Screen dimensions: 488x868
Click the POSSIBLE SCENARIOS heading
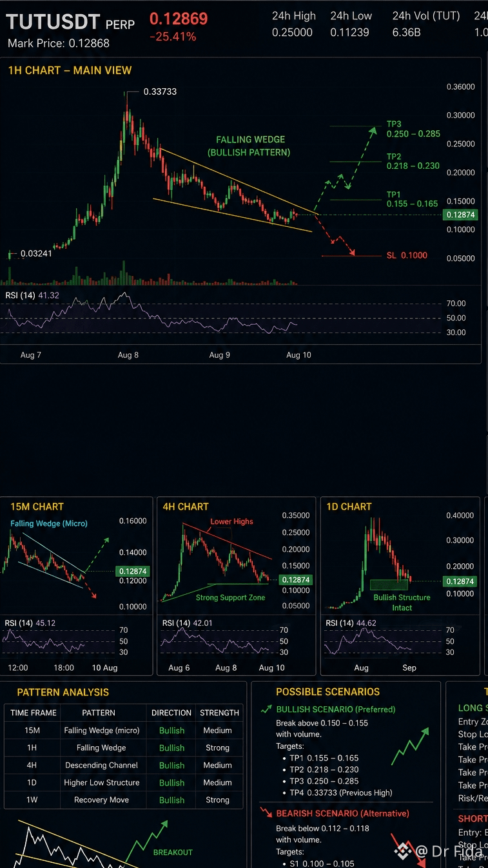[328, 691]
